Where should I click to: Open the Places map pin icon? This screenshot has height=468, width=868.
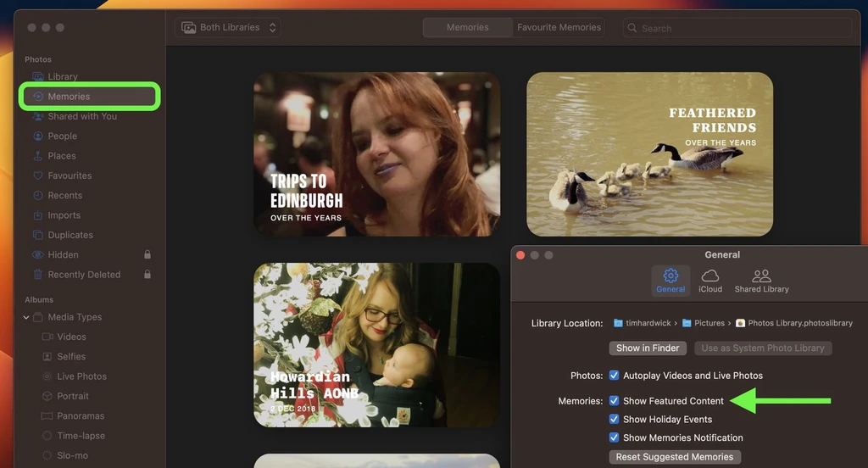pyautogui.click(x=37, y=156)
